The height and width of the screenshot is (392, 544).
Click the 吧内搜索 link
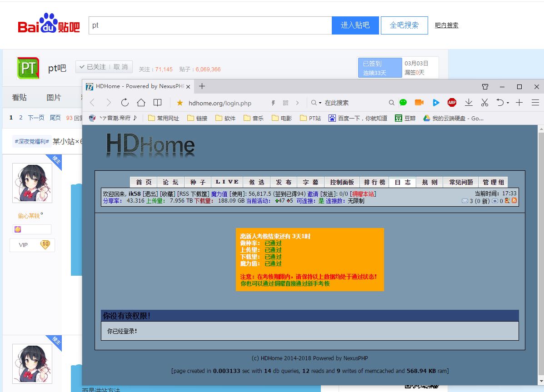[446, 25]
